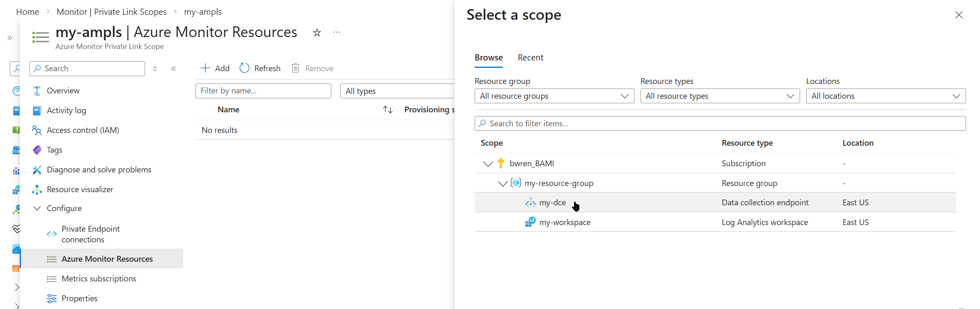This screenshot has height=309, width=980.
Task: Open the Resource group dropdown
Action: tap(554, 96)
